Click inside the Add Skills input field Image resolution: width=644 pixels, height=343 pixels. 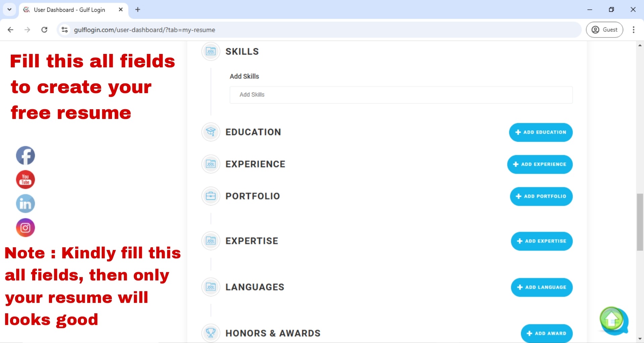coord(401,95)
